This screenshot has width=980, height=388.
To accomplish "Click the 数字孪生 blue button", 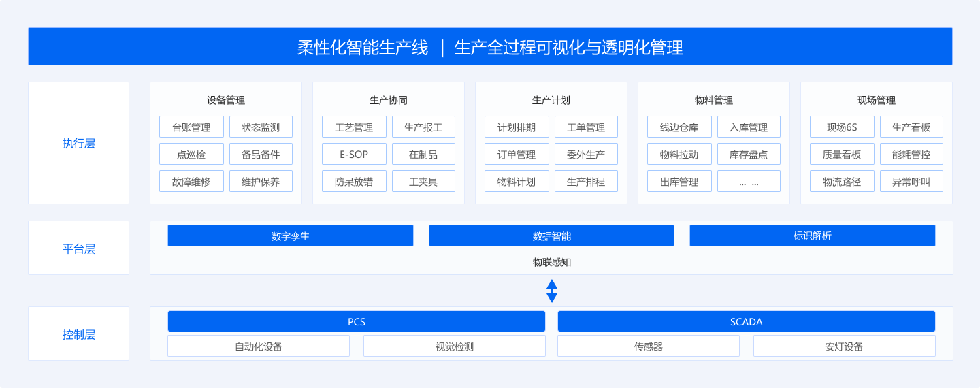I will point(291,236).
